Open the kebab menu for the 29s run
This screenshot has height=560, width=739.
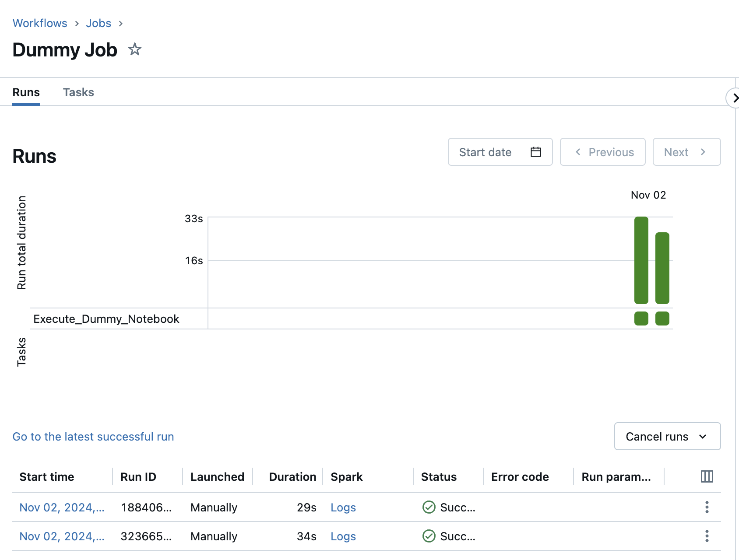point(707,507)
